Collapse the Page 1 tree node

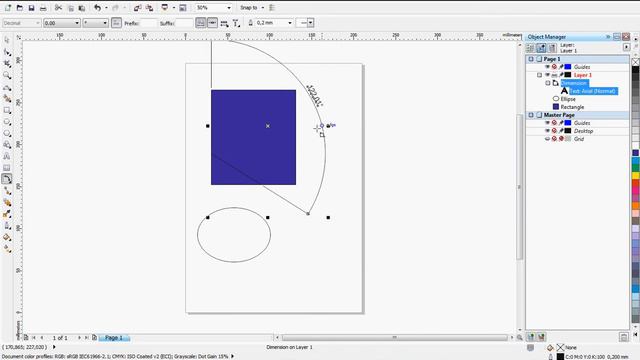click(x=531, y=59)
